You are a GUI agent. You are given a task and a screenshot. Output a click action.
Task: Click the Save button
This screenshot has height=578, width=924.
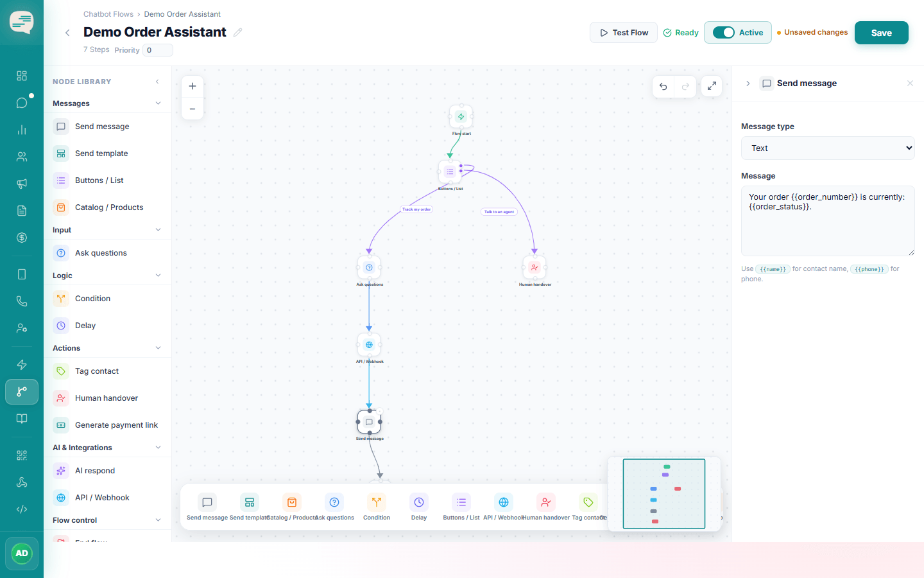click(x=881, y=33)
